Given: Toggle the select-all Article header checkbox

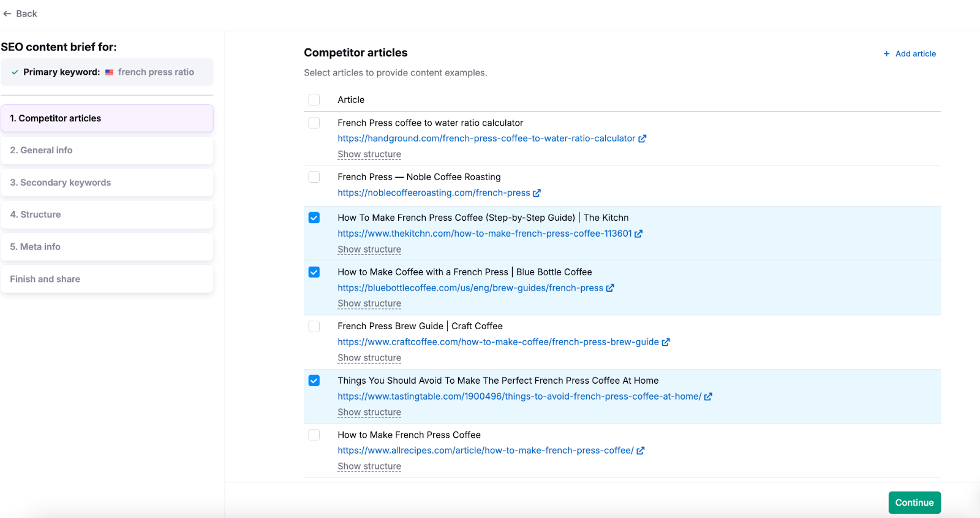Looking at the screenshot, I should point(314,99).
